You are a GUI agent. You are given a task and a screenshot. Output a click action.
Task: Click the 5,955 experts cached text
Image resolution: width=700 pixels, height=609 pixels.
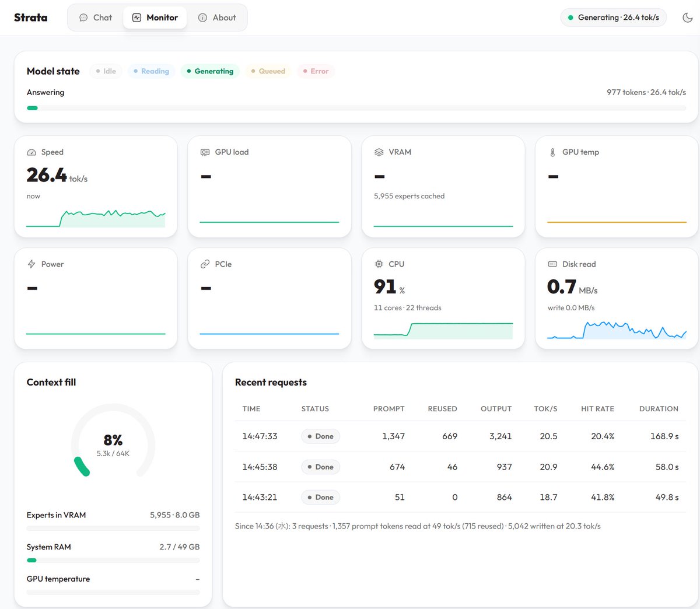pos(409,196)
